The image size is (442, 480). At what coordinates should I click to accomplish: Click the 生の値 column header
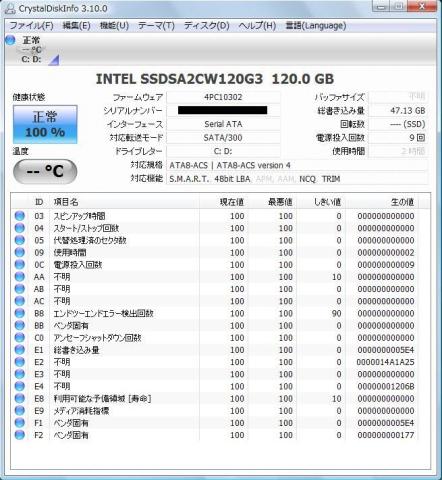382,202
